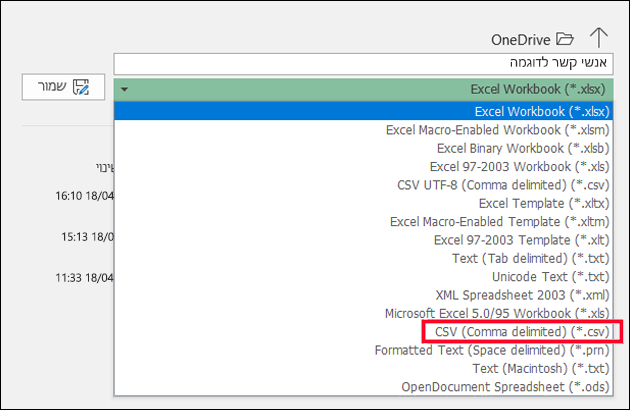This screenshot has width=630, height=410.
Task: Select Excel 97-2003 Workbook (*.xls)
Action: pyautogui.click(x=363, y=166)
